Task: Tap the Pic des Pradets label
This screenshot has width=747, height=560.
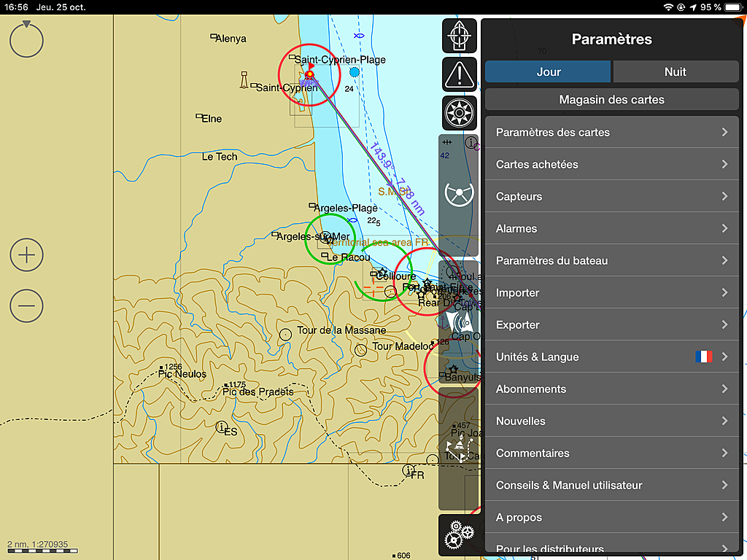Action: (x=258, y=392)
